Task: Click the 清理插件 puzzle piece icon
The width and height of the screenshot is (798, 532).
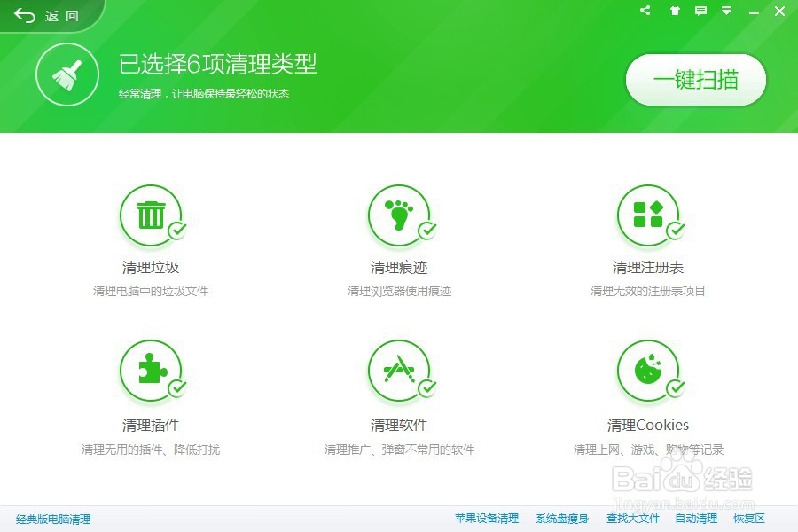Action: click(x=151, y=372)
